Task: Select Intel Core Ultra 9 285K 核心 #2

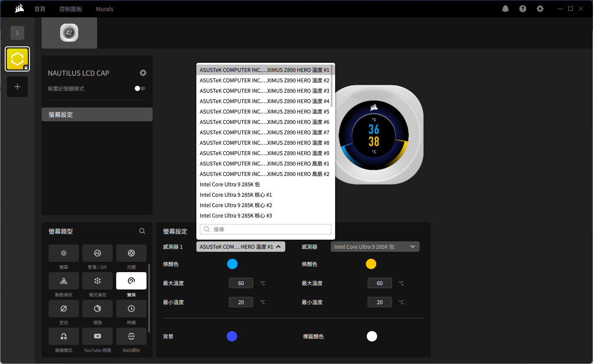Action: (x=264, y=205)
